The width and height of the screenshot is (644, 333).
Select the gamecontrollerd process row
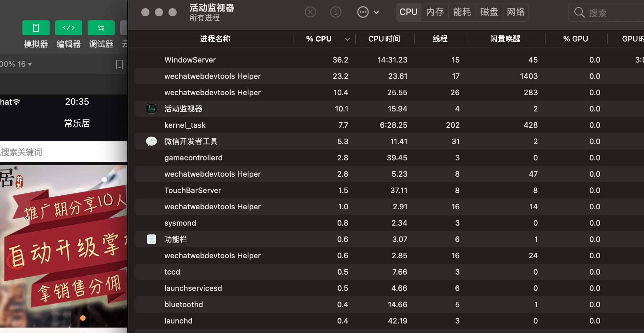point(389,158)
